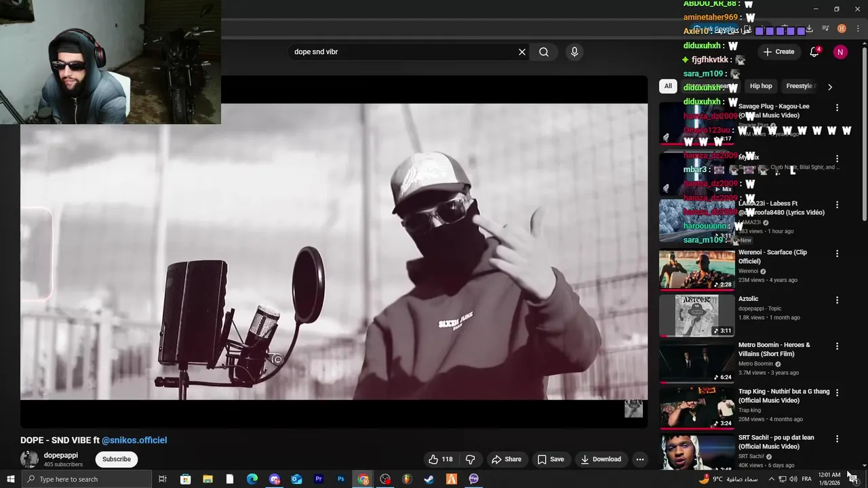The width and height of the screenshot is (868, 488).
Task: Open title SRT Sachi! - po up dat lean
Action: 776,442
